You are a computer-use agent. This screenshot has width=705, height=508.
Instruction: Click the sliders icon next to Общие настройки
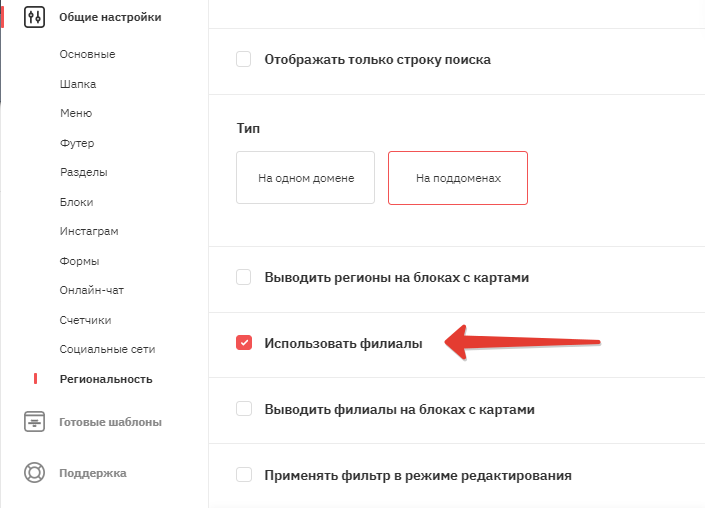34,17
